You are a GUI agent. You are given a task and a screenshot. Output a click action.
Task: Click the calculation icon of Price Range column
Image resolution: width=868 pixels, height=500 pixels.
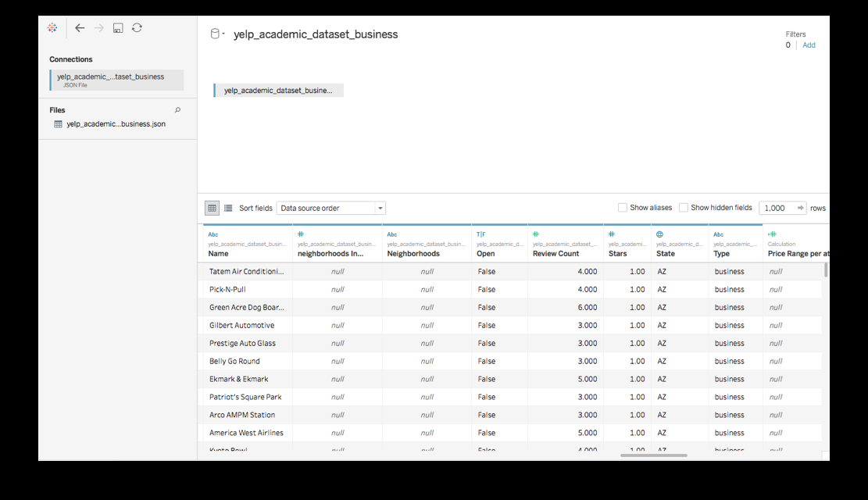[772, 234]
